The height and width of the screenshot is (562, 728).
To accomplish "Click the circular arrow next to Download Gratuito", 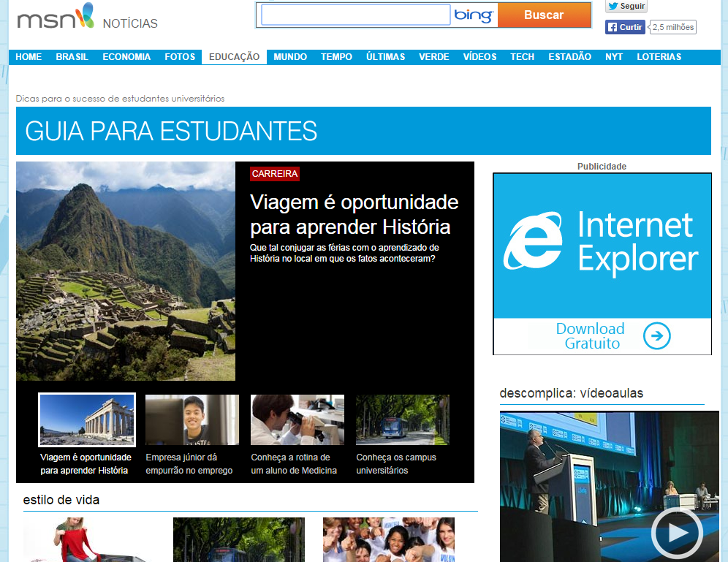I will [x=658, y=336].
